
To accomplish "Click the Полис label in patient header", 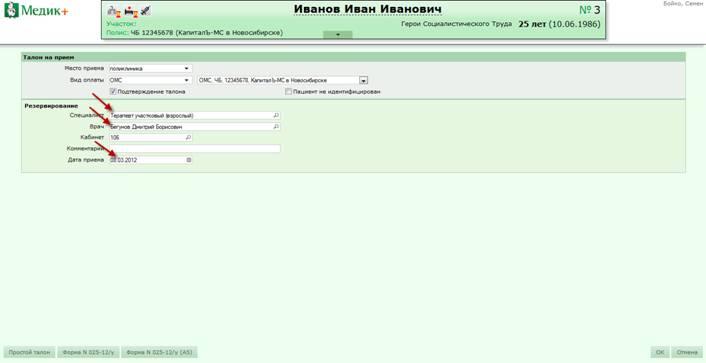I will pos(117,33).
